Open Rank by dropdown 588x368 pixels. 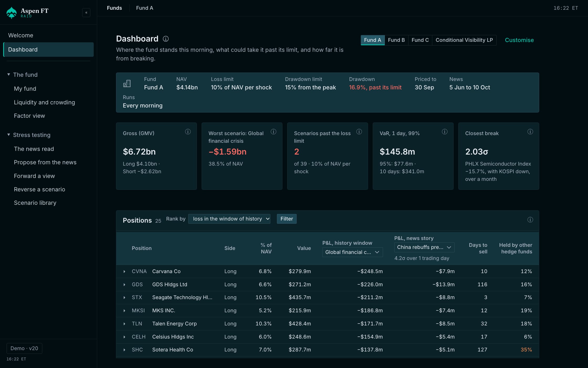(229, 219)
